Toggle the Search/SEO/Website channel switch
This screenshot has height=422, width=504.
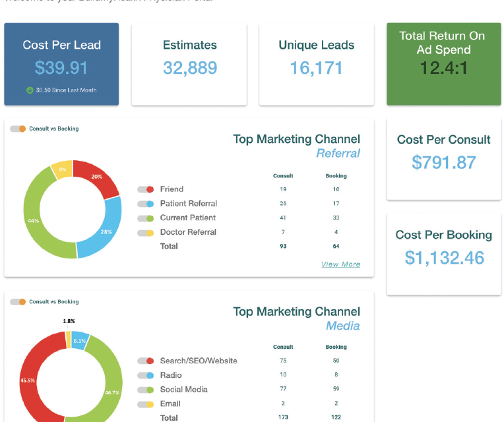[145, 361]
